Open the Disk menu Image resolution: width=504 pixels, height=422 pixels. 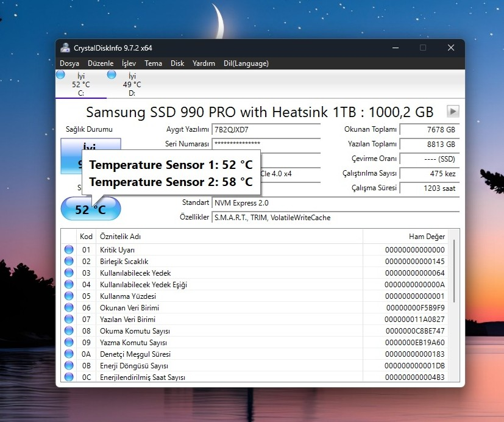click(x=177, y=63)
